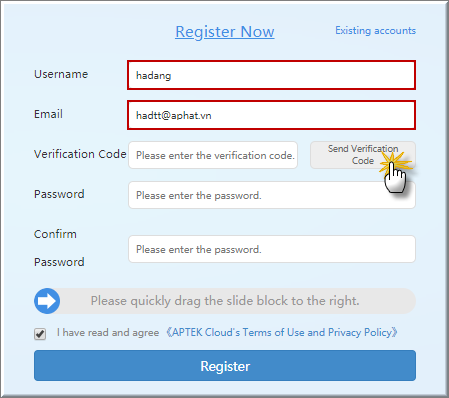Submit the form with the Register button
The image size is (449, 398).
click(225, 366)
